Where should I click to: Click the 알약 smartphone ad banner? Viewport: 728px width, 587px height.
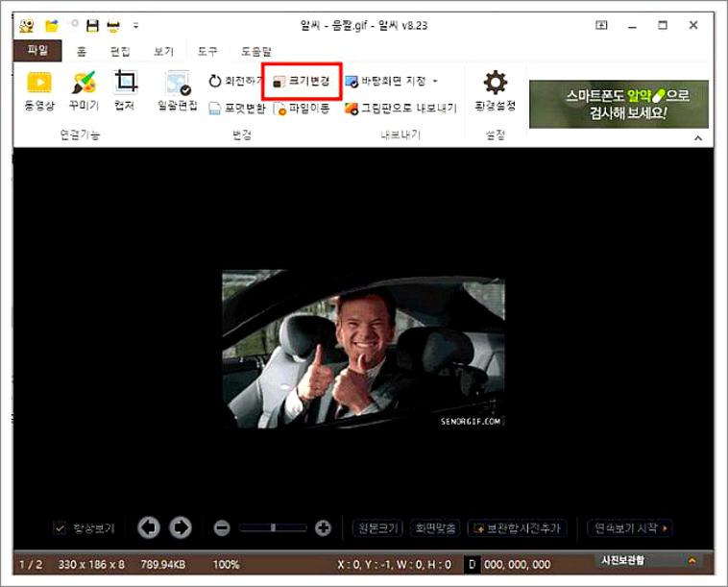[x=619, y=104]
